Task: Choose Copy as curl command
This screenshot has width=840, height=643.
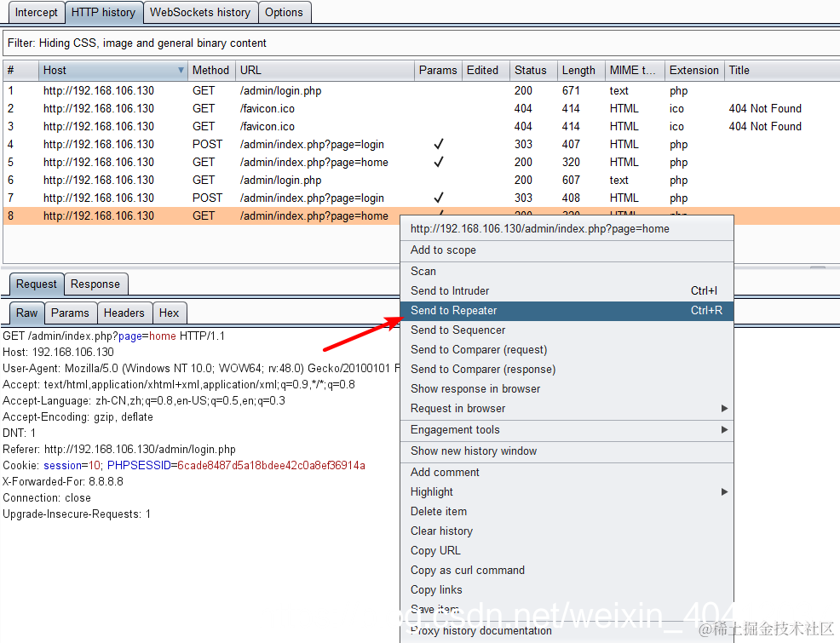Action: (x=567, y=571)
